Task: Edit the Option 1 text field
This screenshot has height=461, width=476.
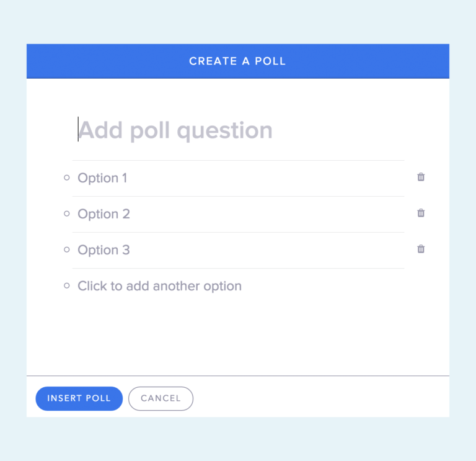Action: pos(238,178)
